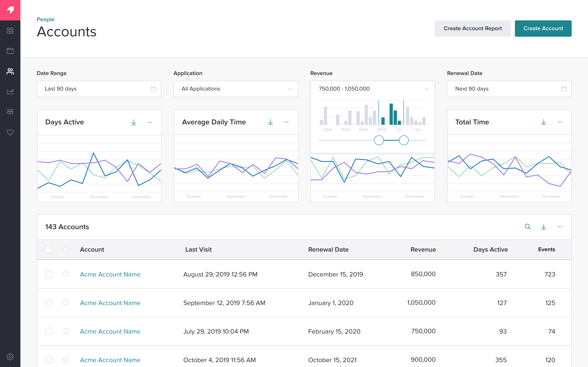Open settings gear at sidebar bottom

pyautogui.click(x=10, y=357)
